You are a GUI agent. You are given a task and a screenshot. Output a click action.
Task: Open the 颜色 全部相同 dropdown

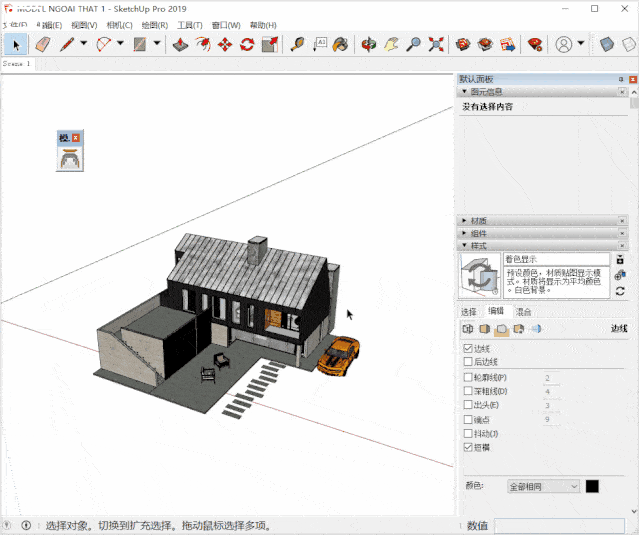coord(543,487)
